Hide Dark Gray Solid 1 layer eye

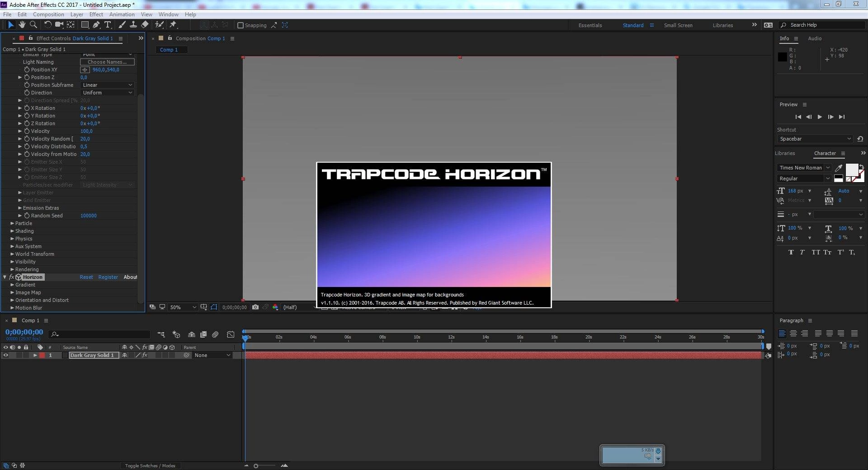click(5, 355)
